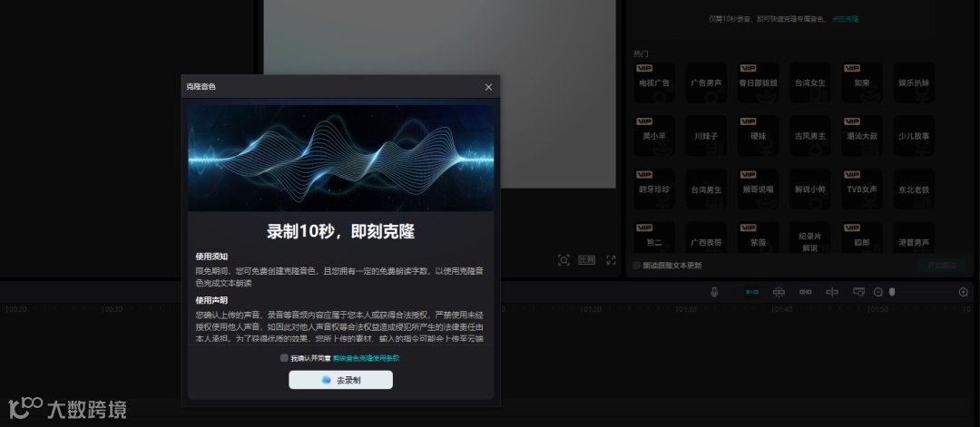This screenshot has height=427, width=980.
Task: Select the 紫薇 voice card
Action: (758, 238)
